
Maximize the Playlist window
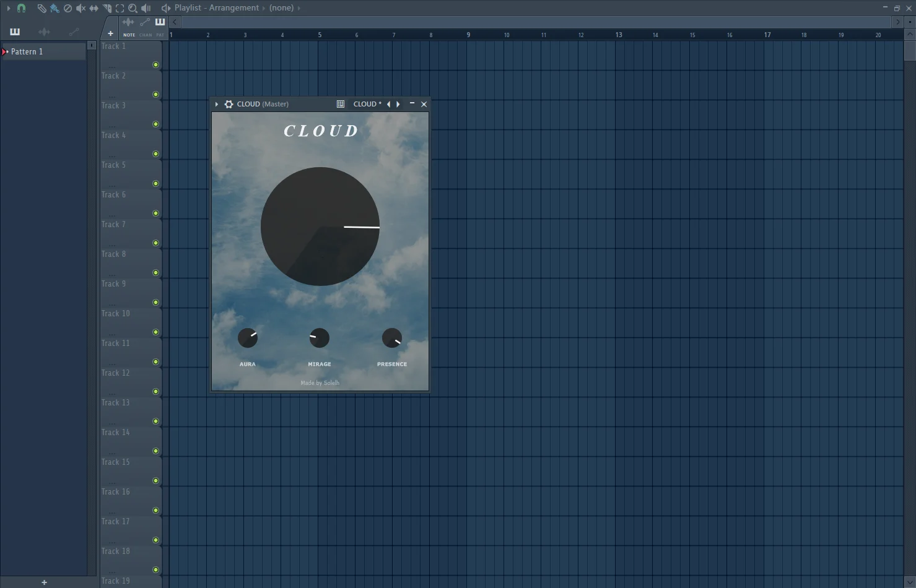point(897,8)
